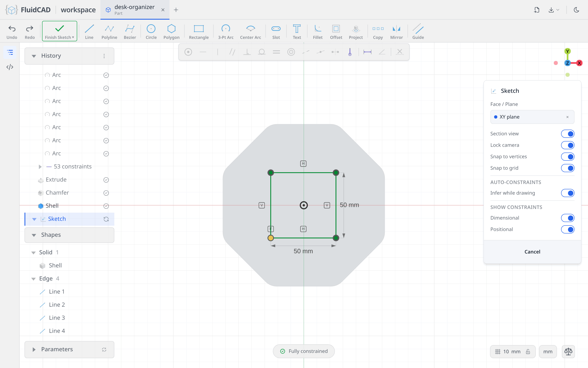
Task: Select the Slot tool
Action: (x=276, y=32)
